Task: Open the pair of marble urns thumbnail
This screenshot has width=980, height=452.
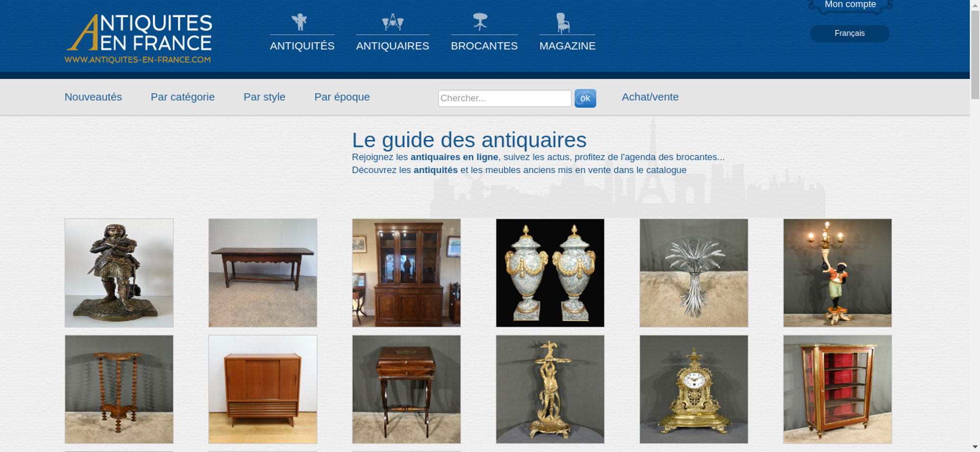Action: point(550,273)
